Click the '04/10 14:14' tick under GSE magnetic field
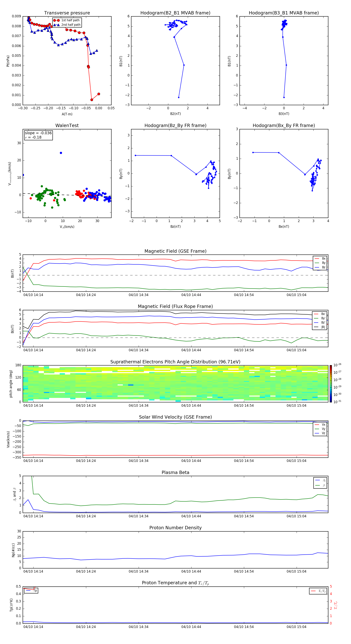The height and width of the screenshot is (644, 351). pyautogui.click(x=33, y=295)
